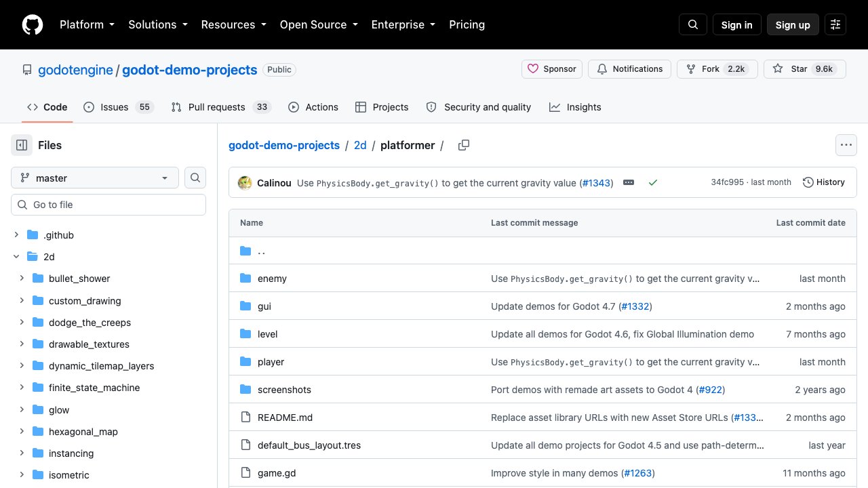Open the player folder icon

click(245, 362)
